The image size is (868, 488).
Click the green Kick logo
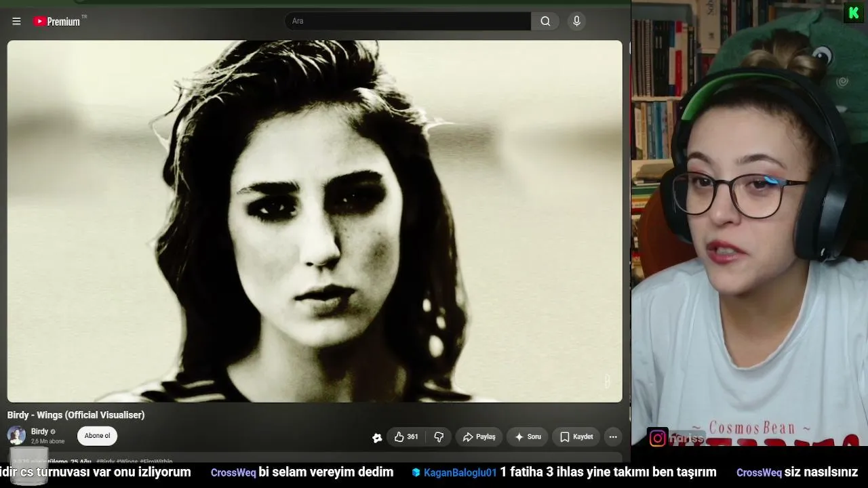[853, 13]
